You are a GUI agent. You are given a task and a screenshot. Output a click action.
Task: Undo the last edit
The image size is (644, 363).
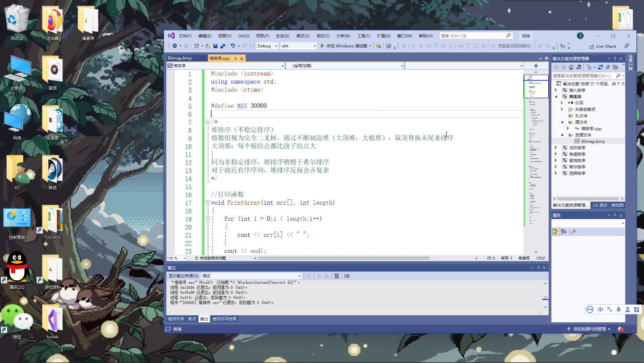(233, 46)
